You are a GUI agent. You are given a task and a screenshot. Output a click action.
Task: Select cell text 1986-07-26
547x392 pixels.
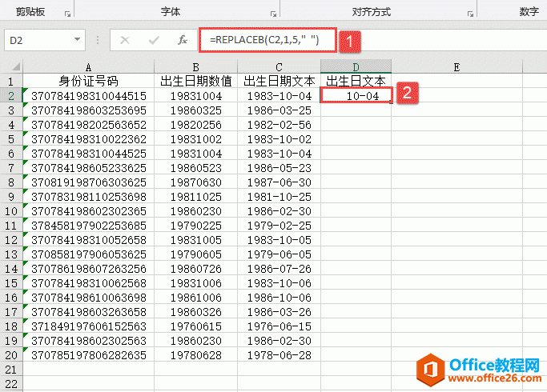pyautogui.click(x=279, y=269)
